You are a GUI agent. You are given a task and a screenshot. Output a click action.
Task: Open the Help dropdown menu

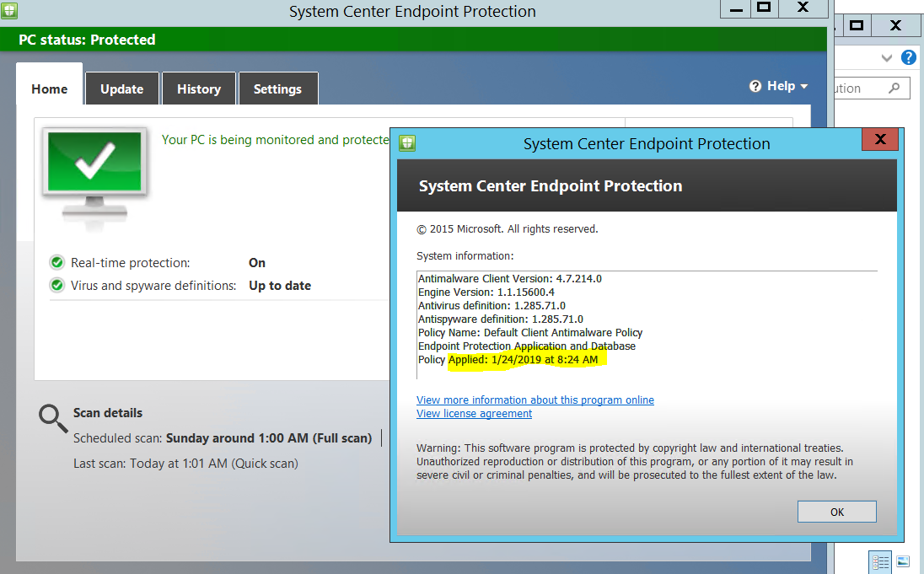point(778,86)
